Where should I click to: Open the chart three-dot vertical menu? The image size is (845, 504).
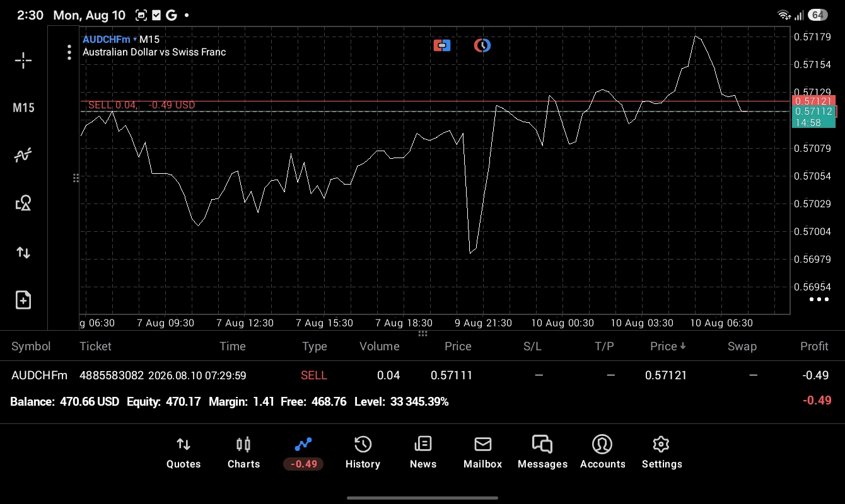[x=69, y=52]
